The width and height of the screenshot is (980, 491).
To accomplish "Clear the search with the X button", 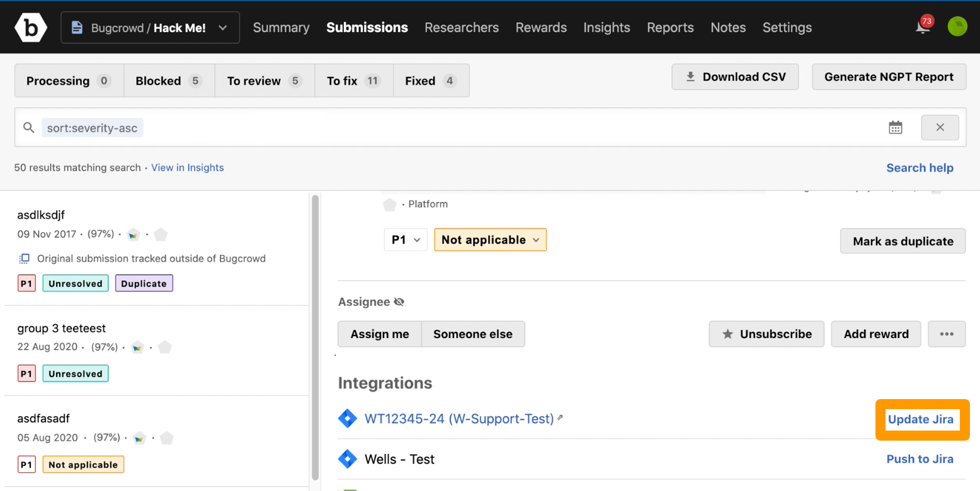I will pos(940,128).
